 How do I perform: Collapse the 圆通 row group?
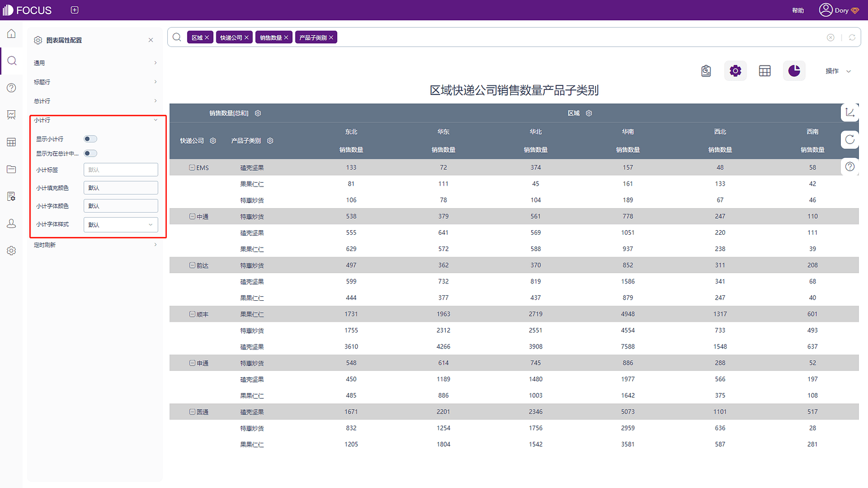point(192,412)
